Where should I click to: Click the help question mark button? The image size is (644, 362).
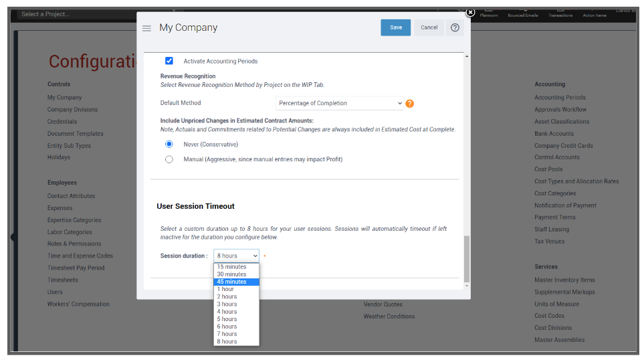[x=455, y=27]
